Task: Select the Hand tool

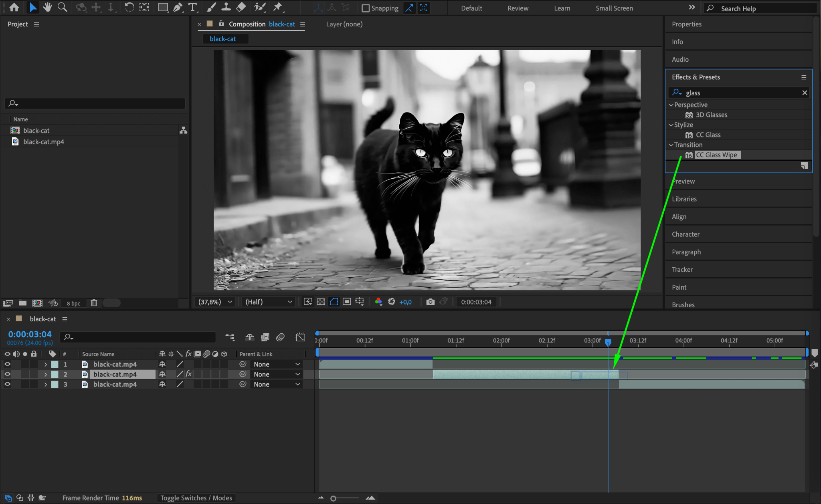Action: [48, 7]
